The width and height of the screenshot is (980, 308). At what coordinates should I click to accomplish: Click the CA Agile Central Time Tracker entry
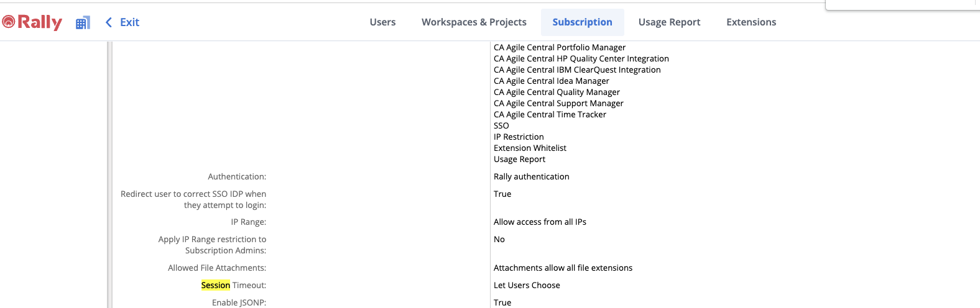coord(550,114)
